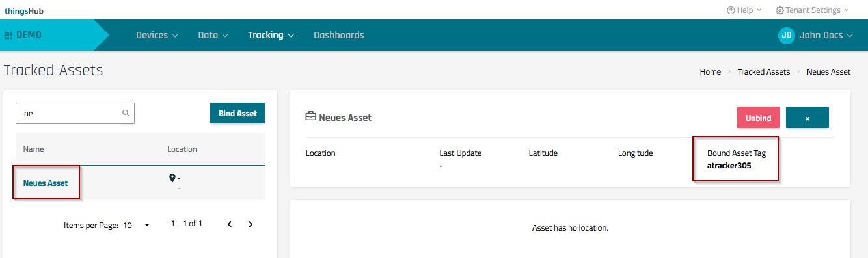Focus the asset search input field

(x=75, y=113)
